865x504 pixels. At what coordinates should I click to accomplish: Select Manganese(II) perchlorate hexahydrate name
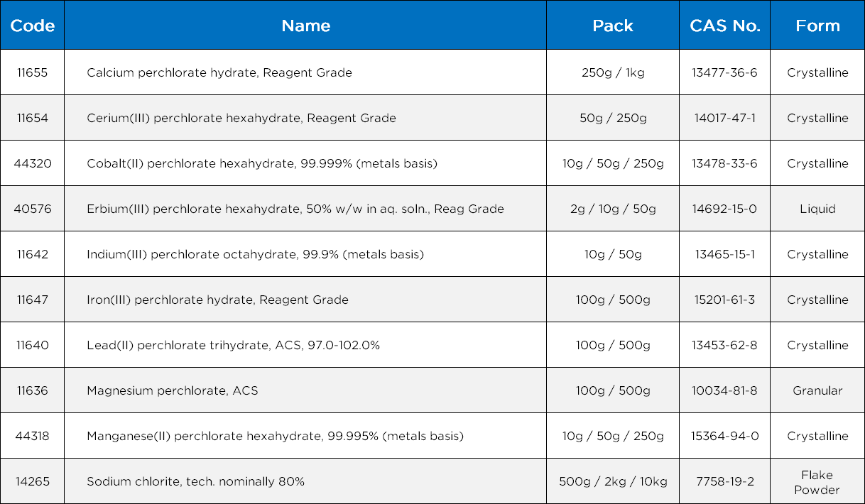pos(275,436)
